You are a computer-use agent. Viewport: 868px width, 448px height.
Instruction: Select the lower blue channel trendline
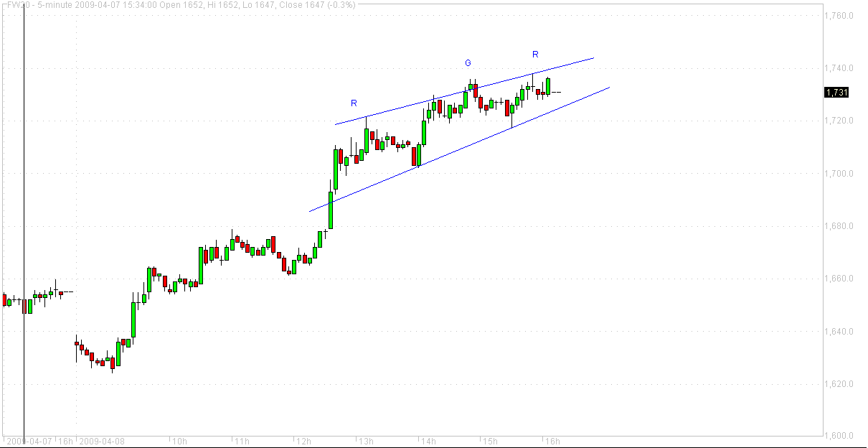[459, 149]
